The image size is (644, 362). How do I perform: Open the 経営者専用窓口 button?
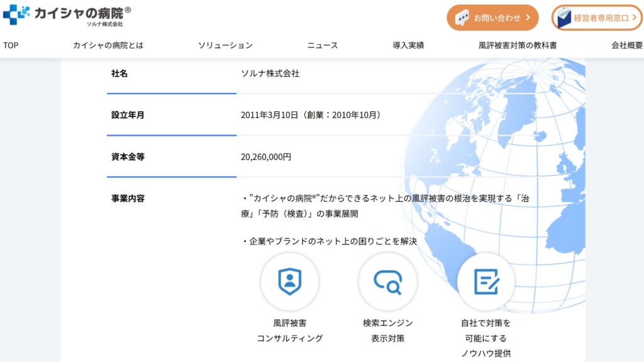[x=596, y=17]
